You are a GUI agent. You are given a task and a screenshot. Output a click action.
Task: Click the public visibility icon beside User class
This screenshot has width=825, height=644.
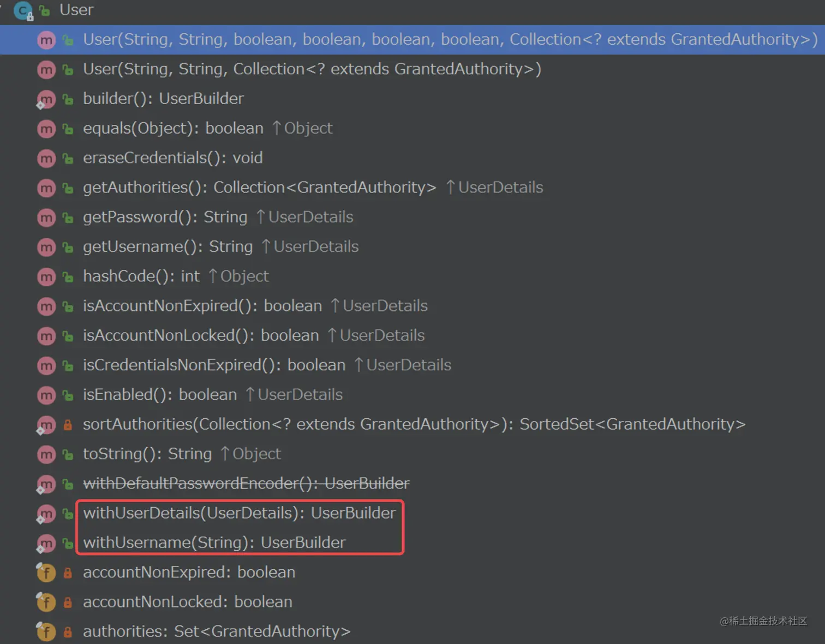point(45,10)
